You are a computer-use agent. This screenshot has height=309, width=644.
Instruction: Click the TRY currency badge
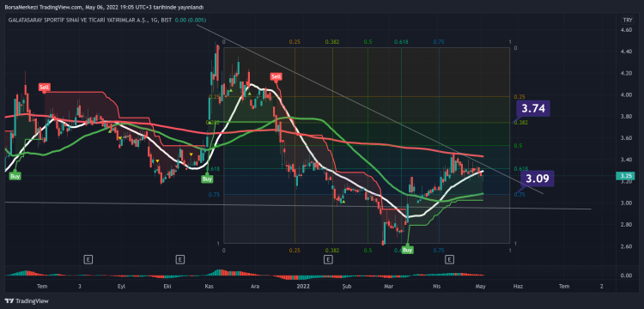click(627, 20)
